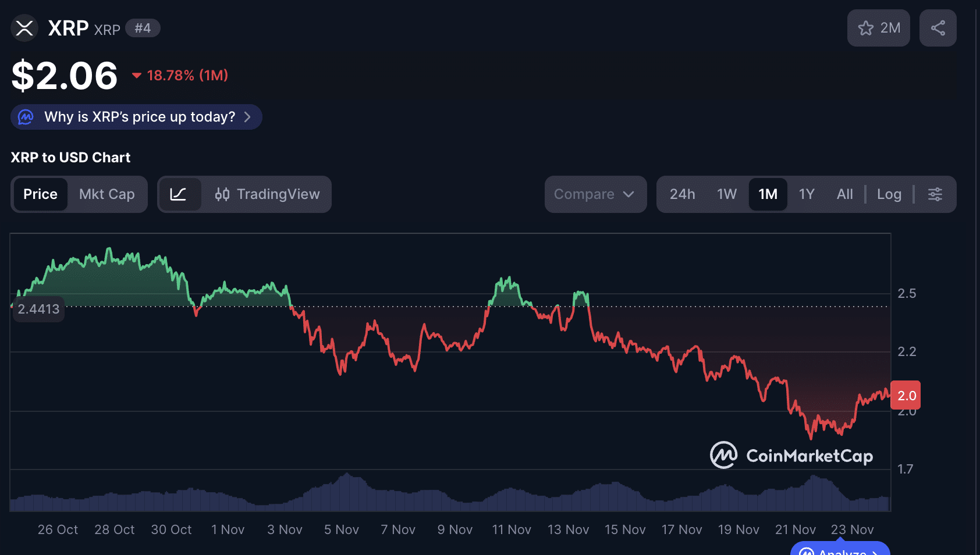980x555 pixels.
Task: Toggle Log scale on the chart
Action: pos(889,194)
